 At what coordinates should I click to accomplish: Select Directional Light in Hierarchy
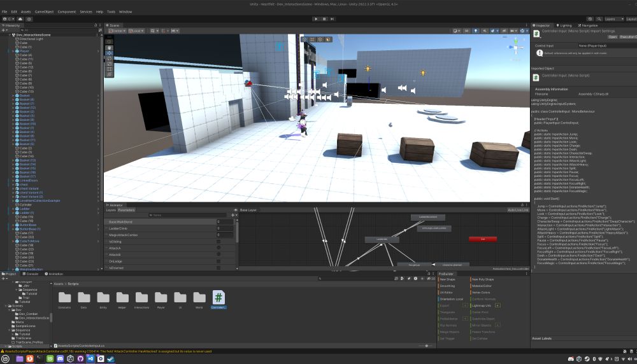pos(31,39)
